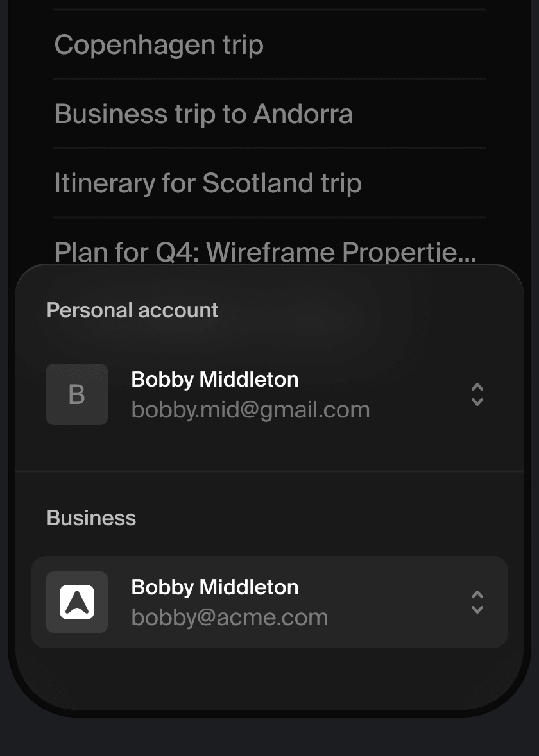Click the down arrow beside bobby.mid@gmail.com
The height and width of the screenshot is (756, 539).
coord(477,402)
